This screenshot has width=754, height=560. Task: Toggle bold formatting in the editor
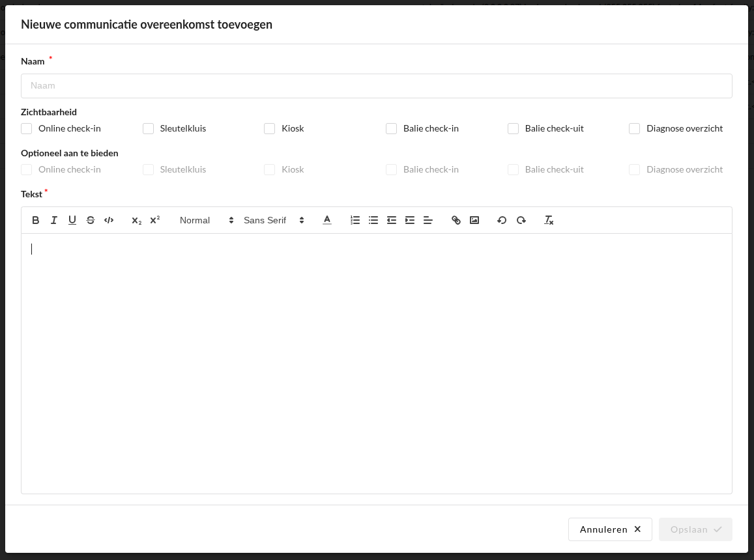coord(36,220)
